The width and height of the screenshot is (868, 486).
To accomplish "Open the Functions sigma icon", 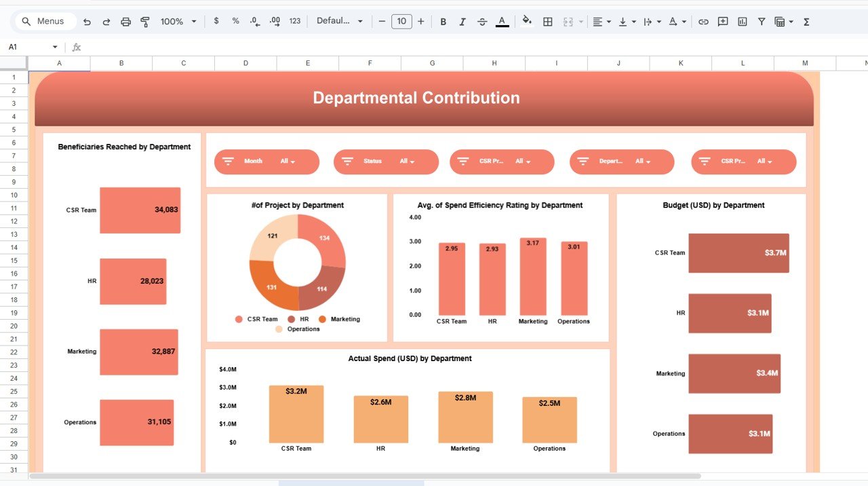I will (806, 22).
